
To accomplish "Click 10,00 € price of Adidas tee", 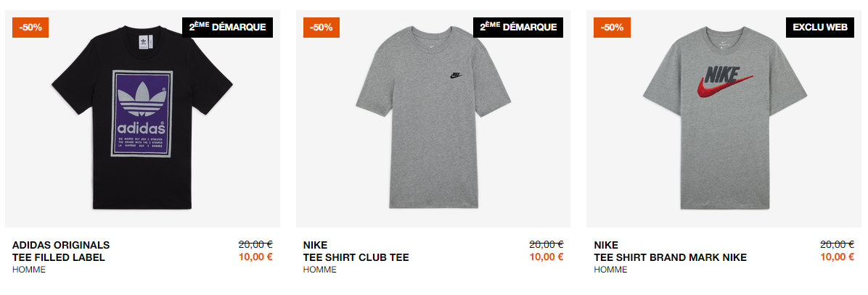I will pyautogui.click(x=255, y=257).
